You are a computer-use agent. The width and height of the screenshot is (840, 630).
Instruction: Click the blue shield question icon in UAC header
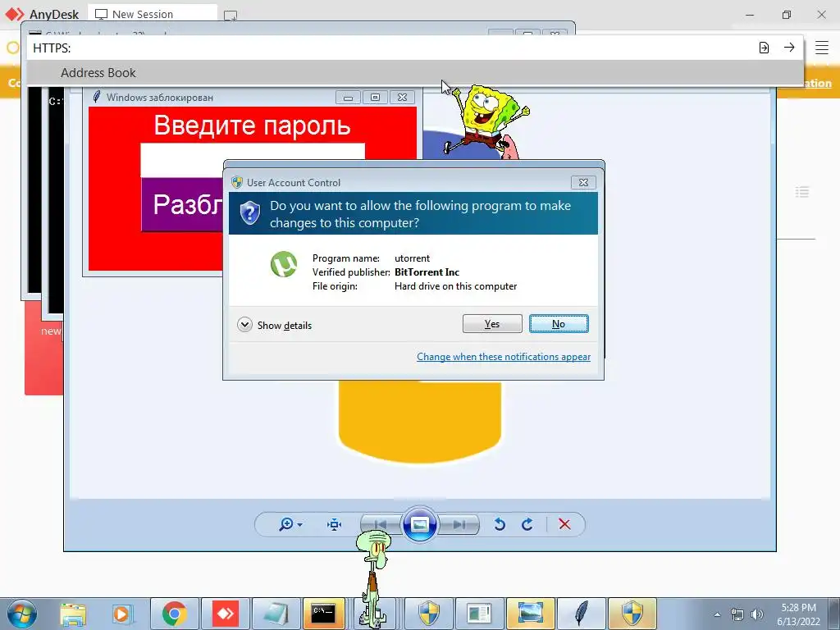coord(249,213)
